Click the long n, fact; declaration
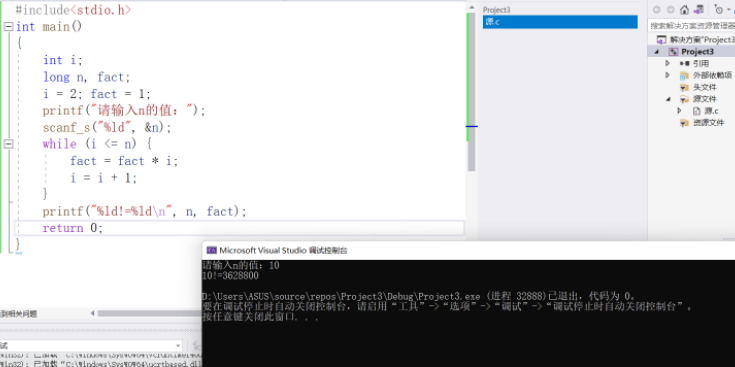 [x=87, y=77]
